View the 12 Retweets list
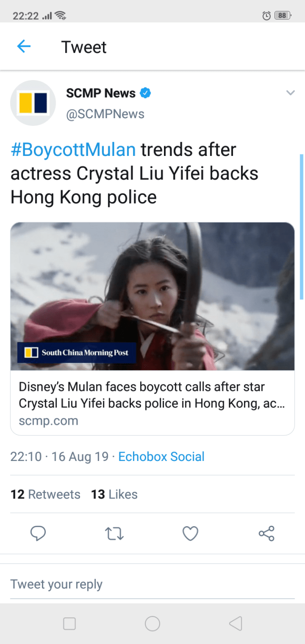The height and width of the screenshot is (644, 305). (45, 494)
